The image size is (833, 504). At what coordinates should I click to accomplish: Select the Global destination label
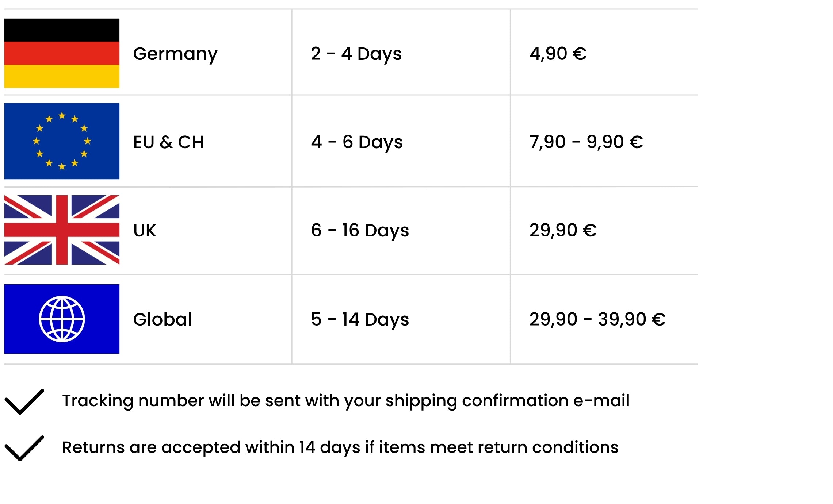coord(162,319)
